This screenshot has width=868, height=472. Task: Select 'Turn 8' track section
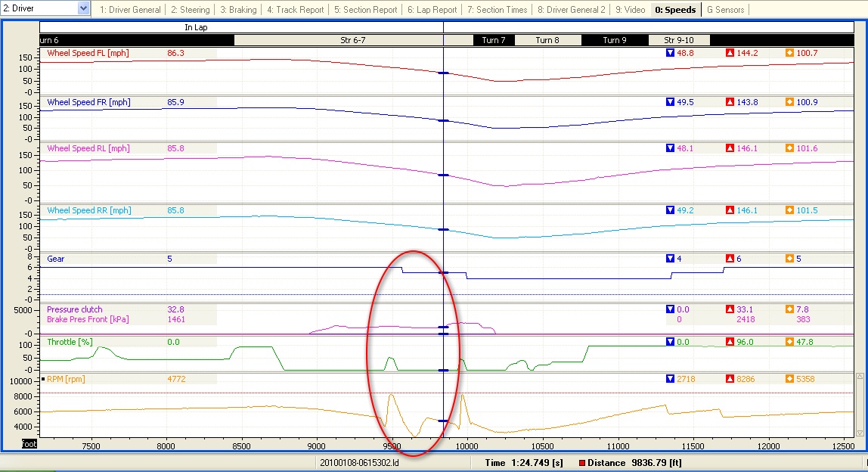pyautogui.click(x=547, y=40)
